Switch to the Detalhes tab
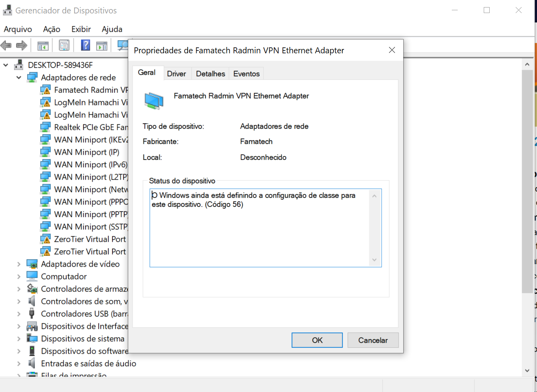The height and width of the screenshot is (392, 537). (x=210, y=74)
